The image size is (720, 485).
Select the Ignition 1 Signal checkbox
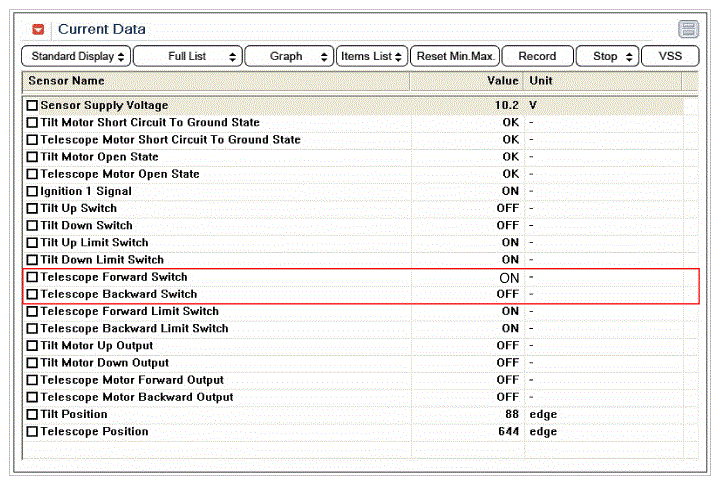(33, 191)
